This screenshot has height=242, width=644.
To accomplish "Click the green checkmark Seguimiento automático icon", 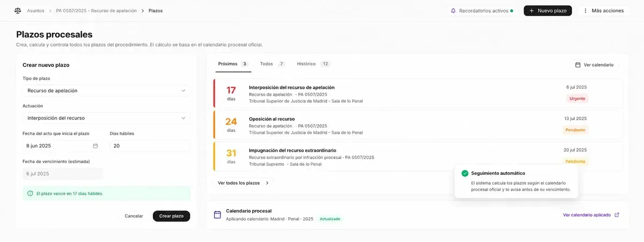I will pyautogui.click(x=465, y=173).
